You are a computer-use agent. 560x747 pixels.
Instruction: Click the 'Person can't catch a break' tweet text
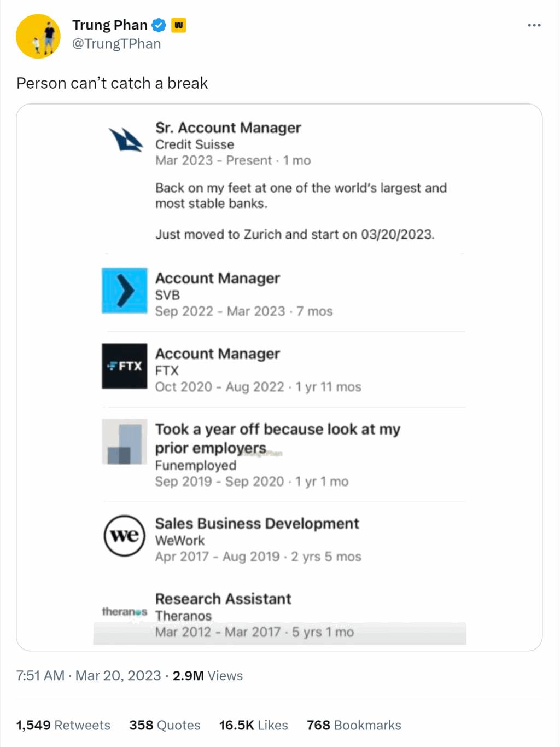tap(112, 83)
